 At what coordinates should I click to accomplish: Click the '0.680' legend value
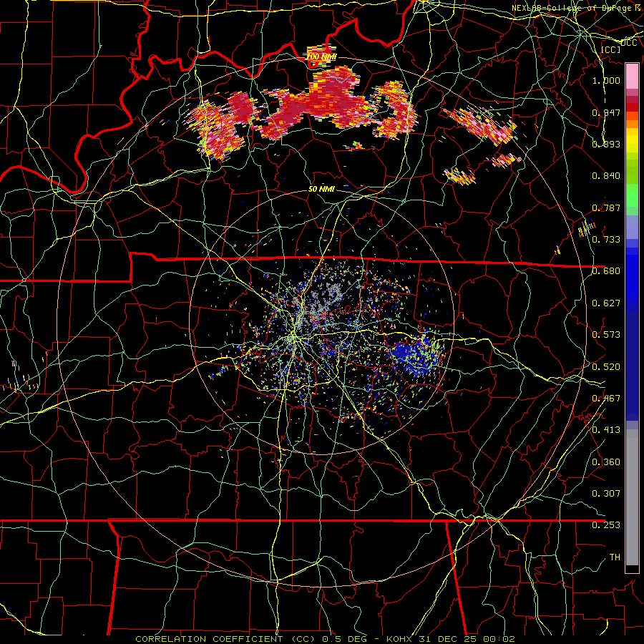pyautogui.click(x=606, y=271)
